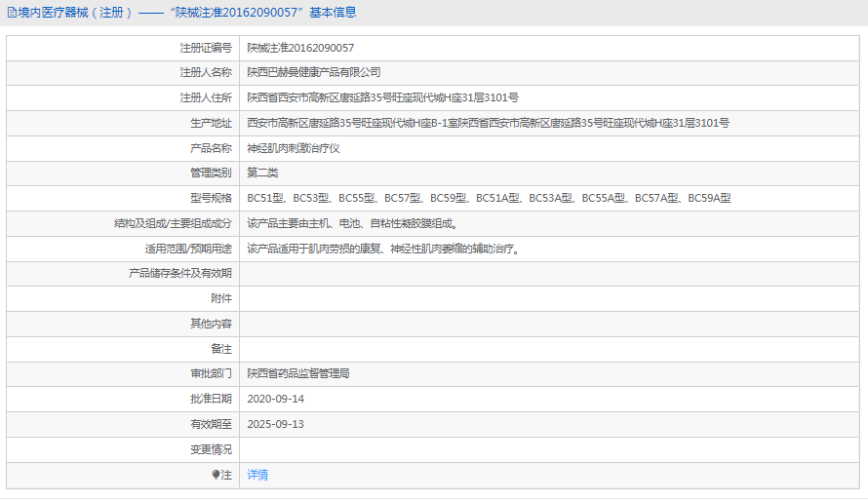Click management category value 第二类
The width and height of the screenshot is (868, 501).
(262, 173)
